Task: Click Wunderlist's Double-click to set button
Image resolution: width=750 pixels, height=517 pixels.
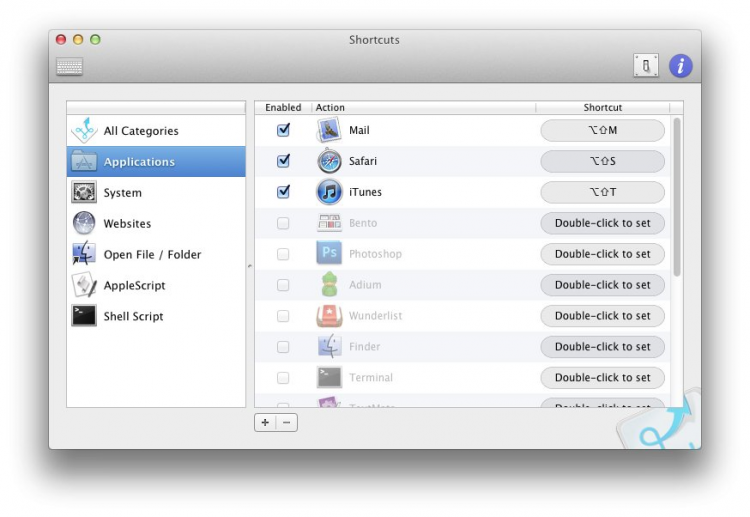Action: 603,316
